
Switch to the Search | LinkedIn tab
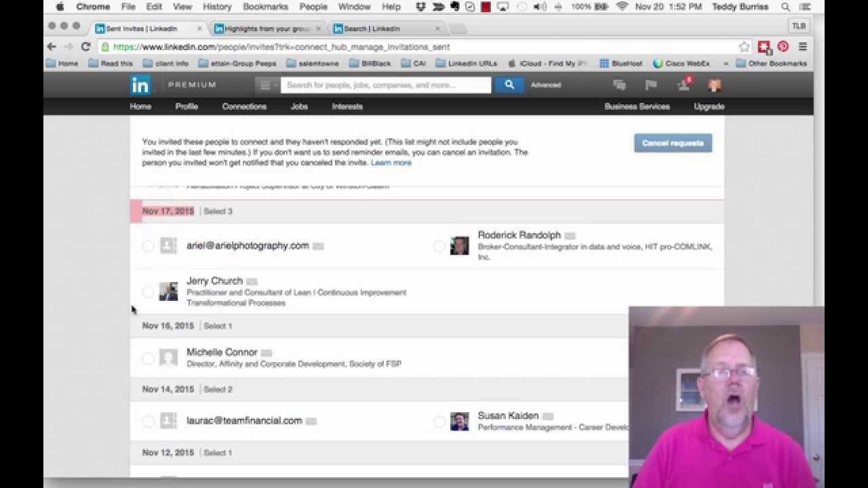tap(387, 28)
